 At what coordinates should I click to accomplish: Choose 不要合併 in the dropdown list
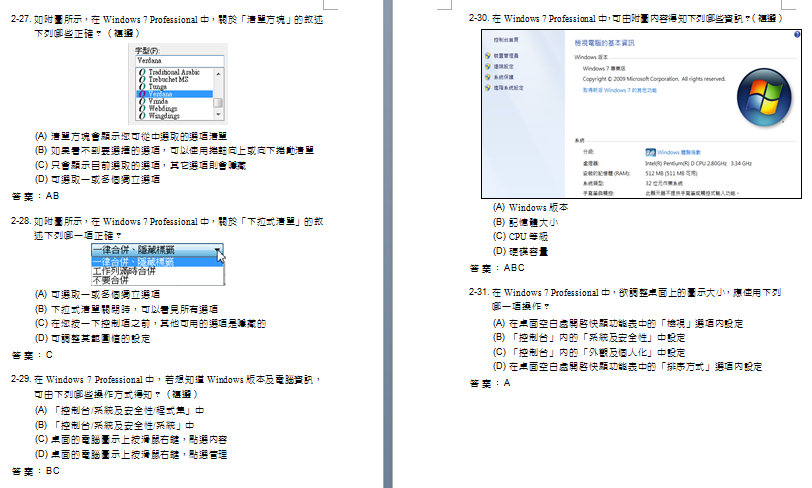(110, 280)
